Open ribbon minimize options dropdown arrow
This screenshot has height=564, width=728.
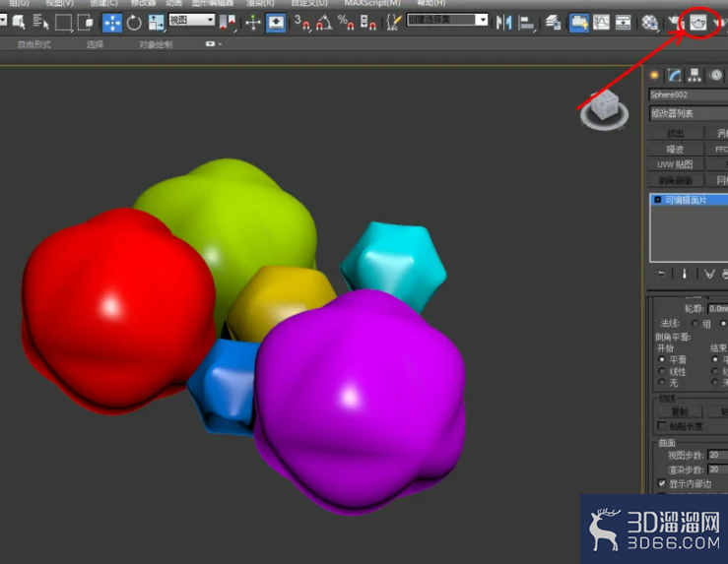[x=220, y=44]
